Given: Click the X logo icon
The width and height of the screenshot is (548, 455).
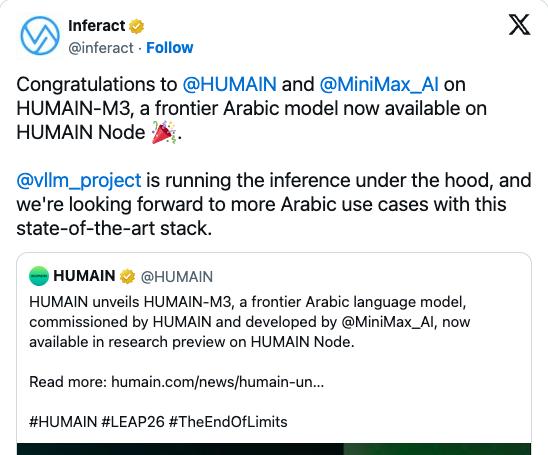Looking at the screenshot, I should tap(519, 25).
